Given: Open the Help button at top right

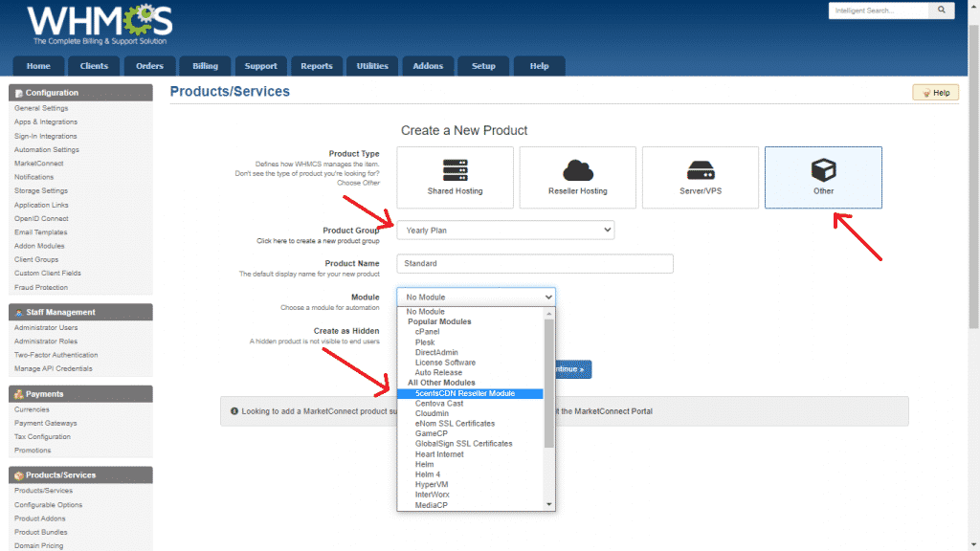Looking at the screenshot, I should coord(936,93).
